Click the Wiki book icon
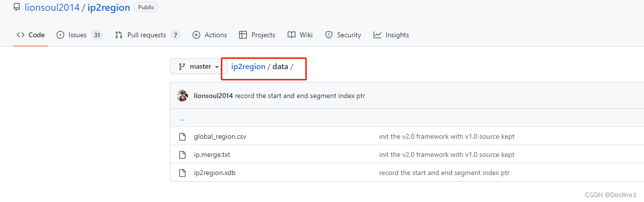Image resolution: width=644 pixels, height=202 pixels. pos(292,35)
